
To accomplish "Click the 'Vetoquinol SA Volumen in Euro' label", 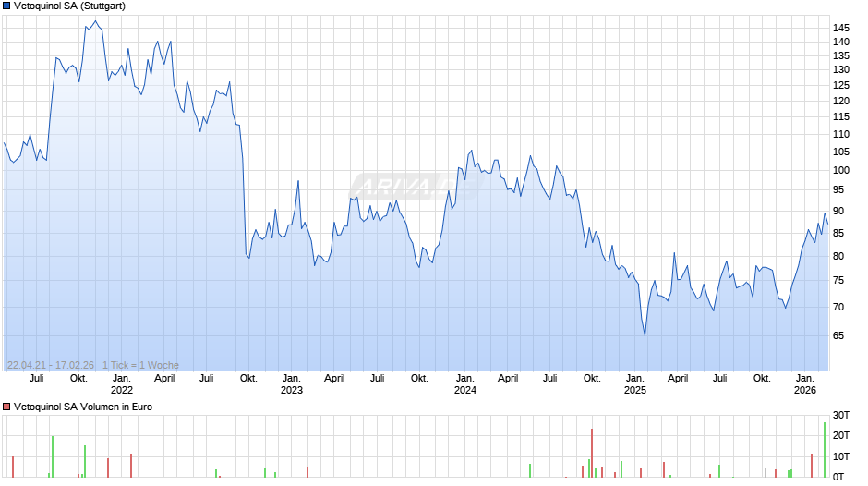I will click(x=83, y=407).
